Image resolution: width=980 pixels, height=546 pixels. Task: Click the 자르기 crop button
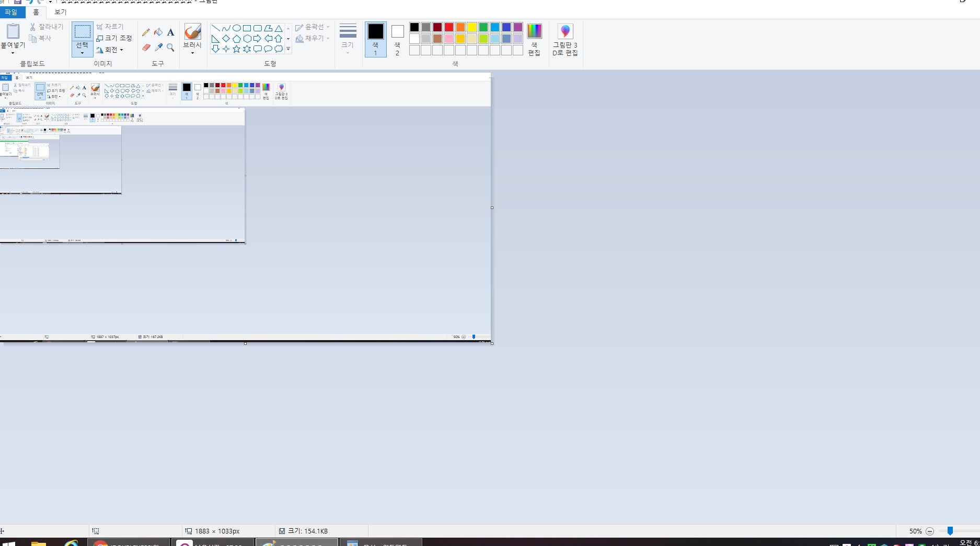110,27
